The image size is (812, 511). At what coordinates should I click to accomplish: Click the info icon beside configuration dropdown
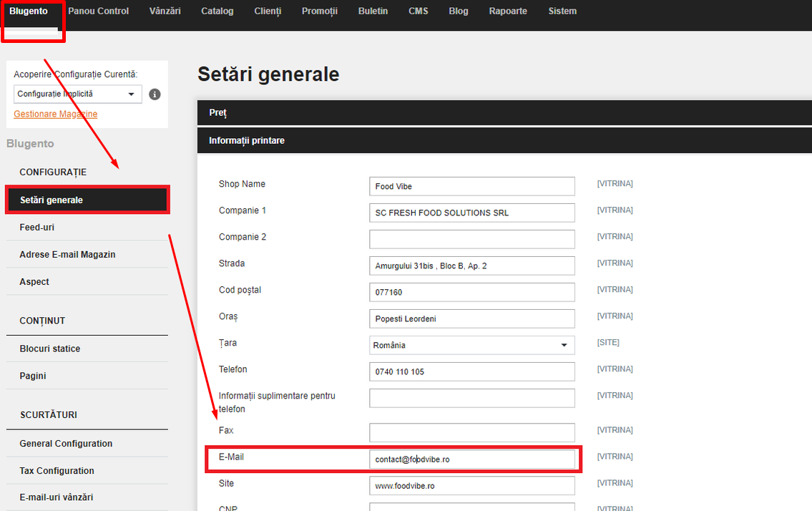click(x=155, y=94)
